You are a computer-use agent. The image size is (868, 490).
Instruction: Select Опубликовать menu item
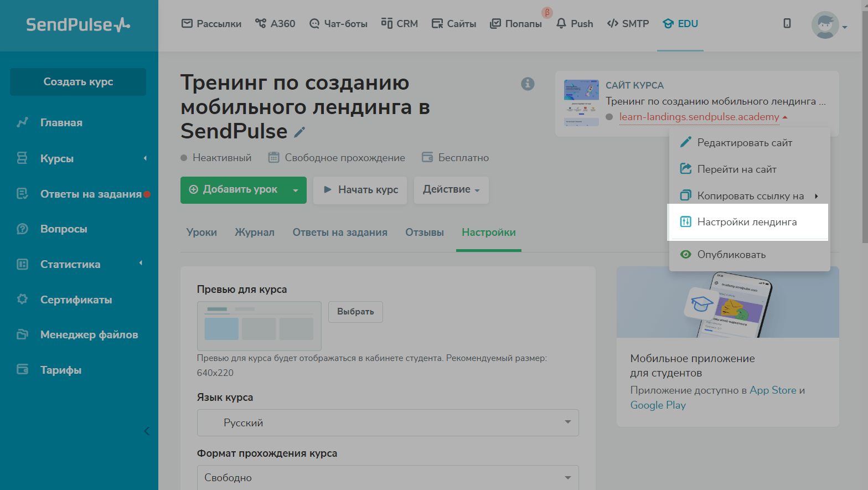coord(750,255)
